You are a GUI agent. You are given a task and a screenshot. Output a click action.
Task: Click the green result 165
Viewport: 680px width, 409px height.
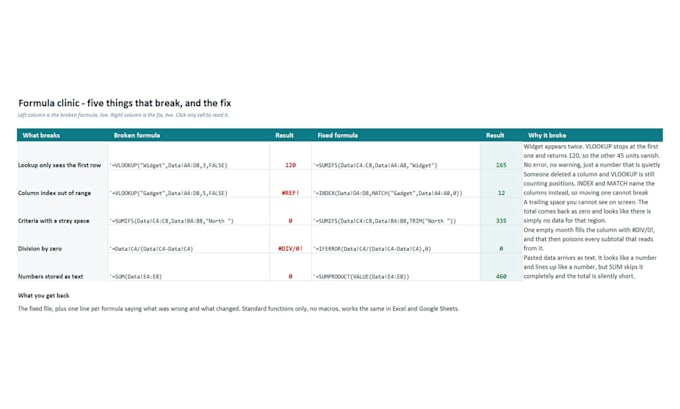coord(501,165)
